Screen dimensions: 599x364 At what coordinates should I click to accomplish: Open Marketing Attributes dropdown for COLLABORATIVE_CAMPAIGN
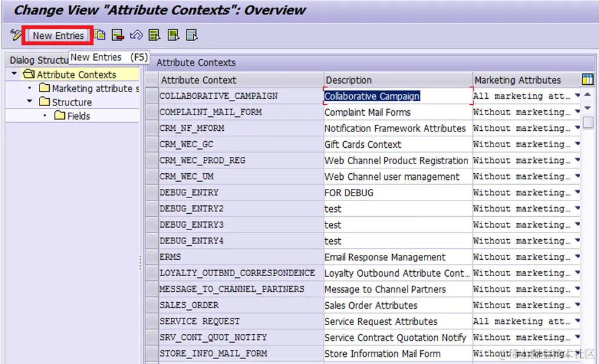pyautogui.click(x=577, y=95)
